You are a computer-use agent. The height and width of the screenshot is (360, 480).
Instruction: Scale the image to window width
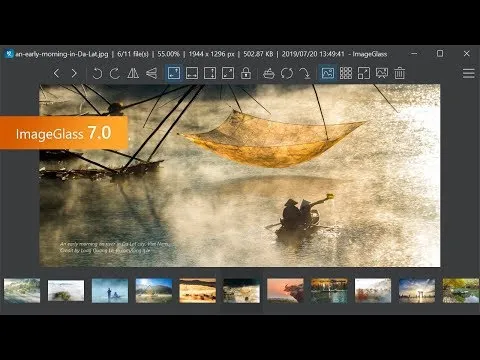[192, 73]
